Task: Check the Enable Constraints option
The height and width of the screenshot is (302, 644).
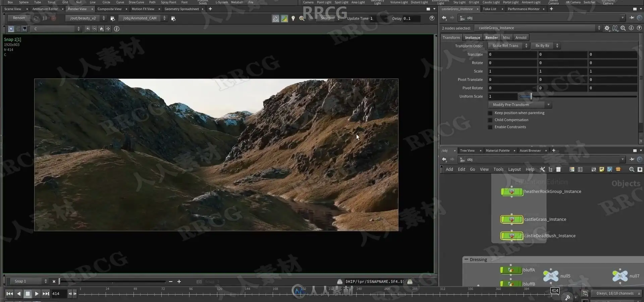Action: coord(490,127)
